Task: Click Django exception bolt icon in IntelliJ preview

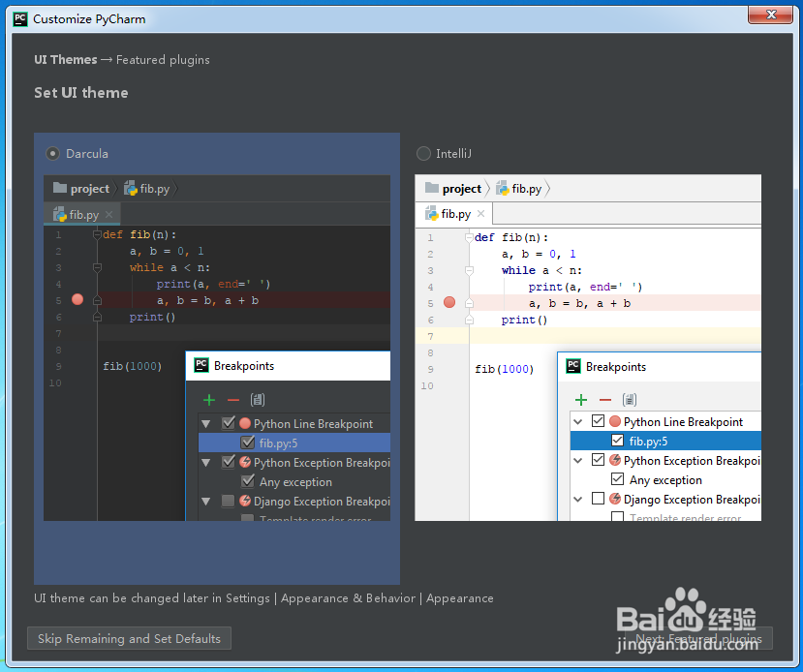Action: coord(615,499)
